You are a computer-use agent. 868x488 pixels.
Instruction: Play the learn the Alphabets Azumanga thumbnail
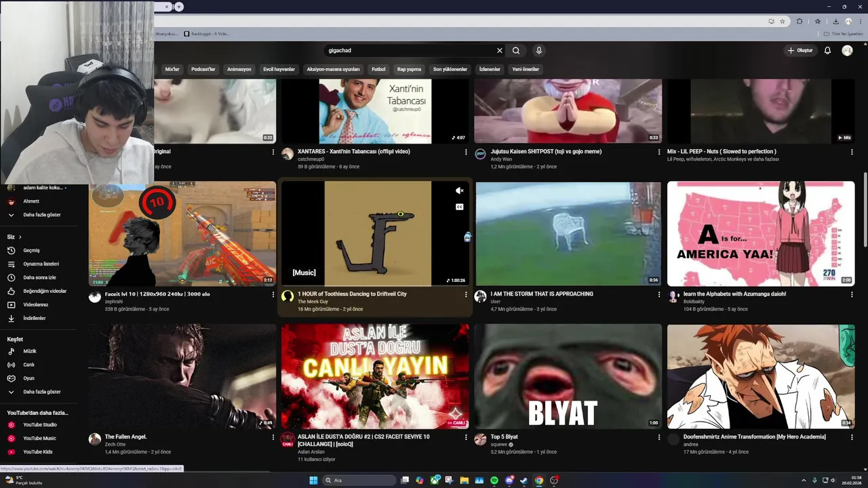761,234
